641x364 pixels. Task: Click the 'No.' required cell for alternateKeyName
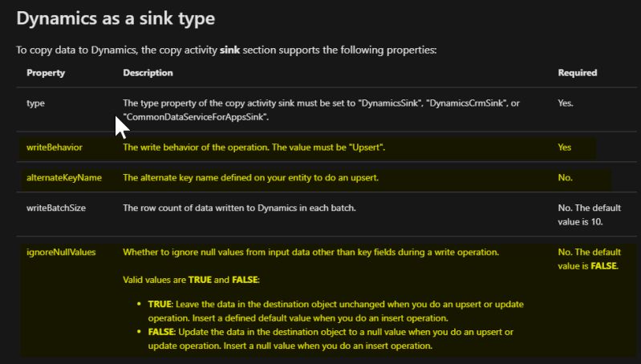(x=566, y=177)
